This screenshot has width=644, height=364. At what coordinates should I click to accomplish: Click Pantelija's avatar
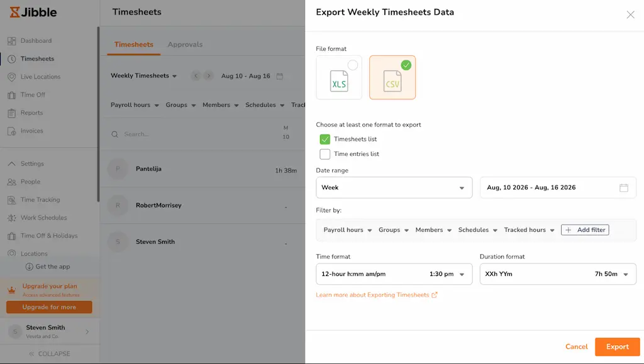[118, 168]
